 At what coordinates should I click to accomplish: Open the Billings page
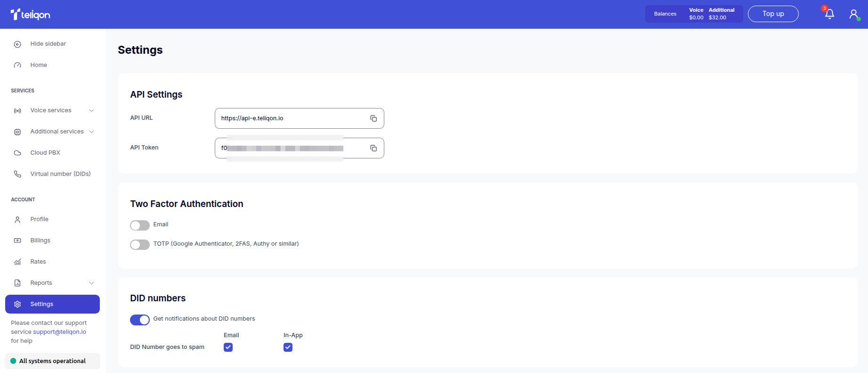(40, 240)
